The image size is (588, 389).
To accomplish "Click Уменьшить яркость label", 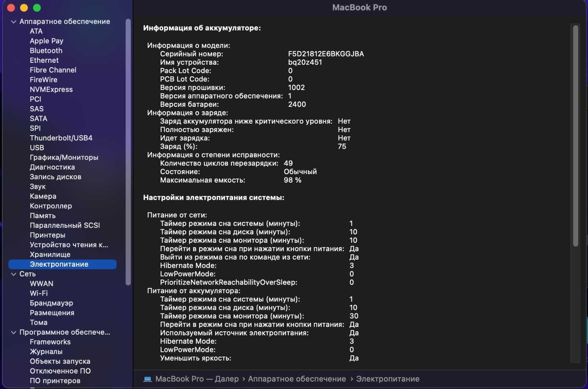I will click(196, 359).
